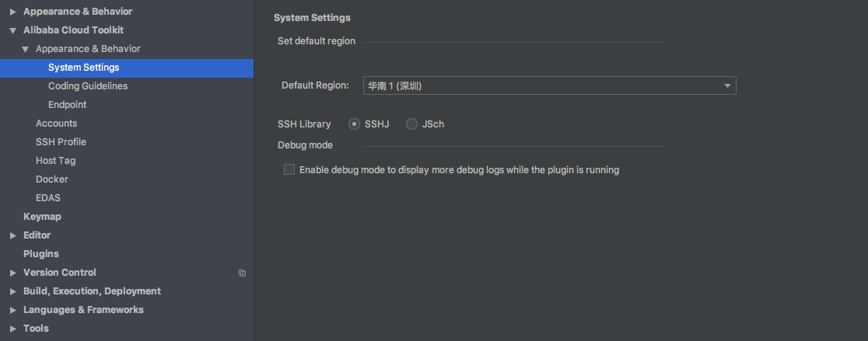Collapse the Alibaba Cloud Toolkit tree node
Viewport: 868px width, 341px height.
coord(12,30)
